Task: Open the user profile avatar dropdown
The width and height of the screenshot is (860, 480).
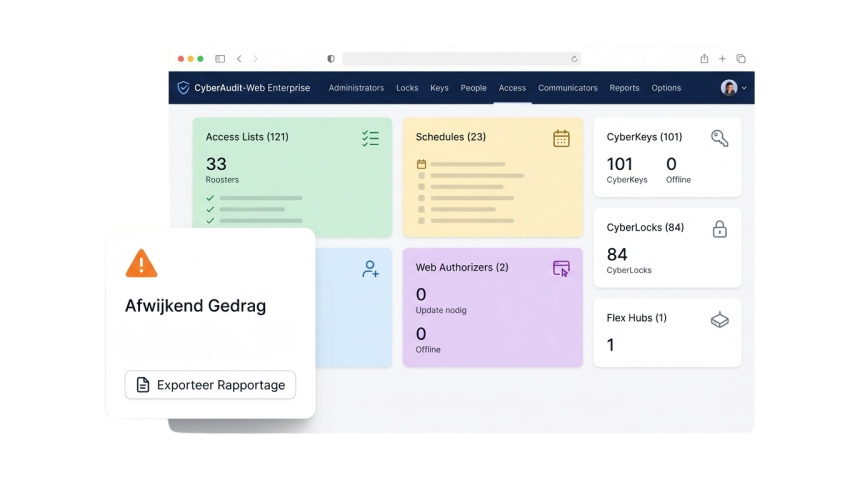Action: [x=733, y=88]
